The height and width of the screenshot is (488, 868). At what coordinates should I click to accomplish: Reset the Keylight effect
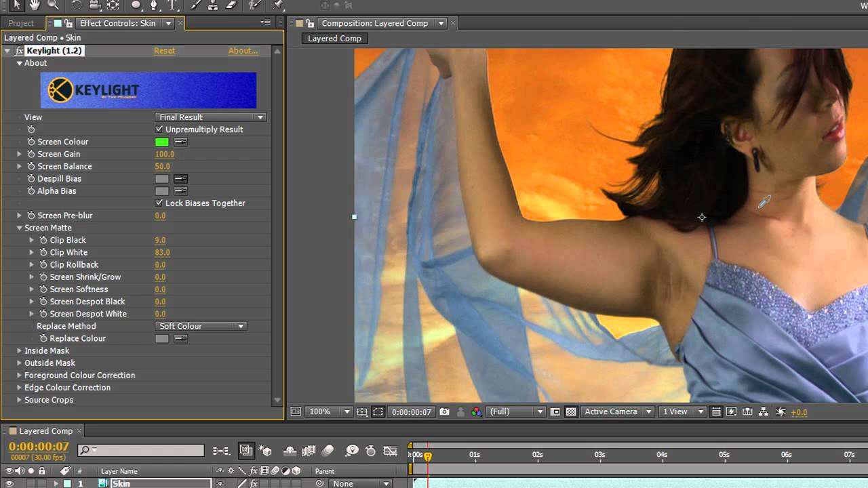tap(164, 51)
